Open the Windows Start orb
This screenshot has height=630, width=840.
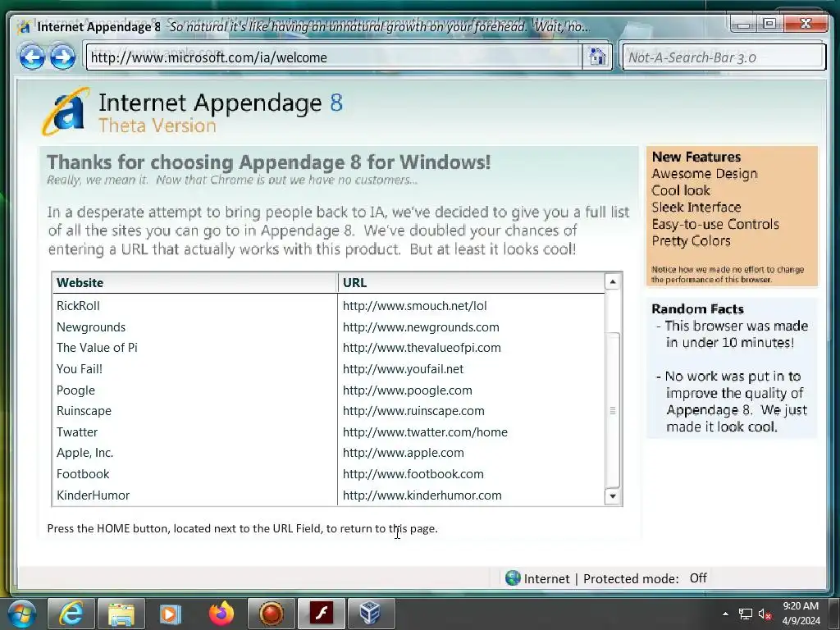21,614
